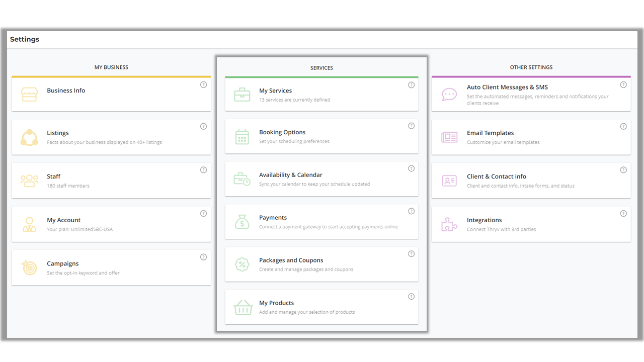Click the Staff people icon
644x362 pixels.
point(29,180)
